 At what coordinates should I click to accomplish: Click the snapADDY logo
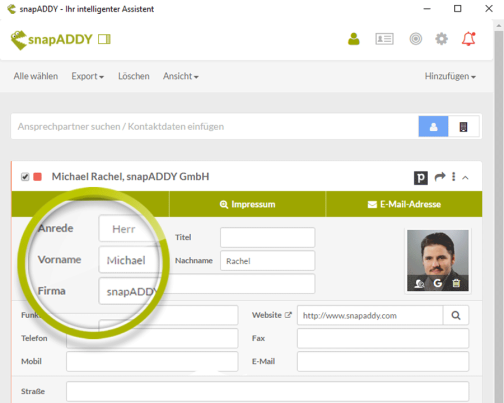click(x=52, y=39)
